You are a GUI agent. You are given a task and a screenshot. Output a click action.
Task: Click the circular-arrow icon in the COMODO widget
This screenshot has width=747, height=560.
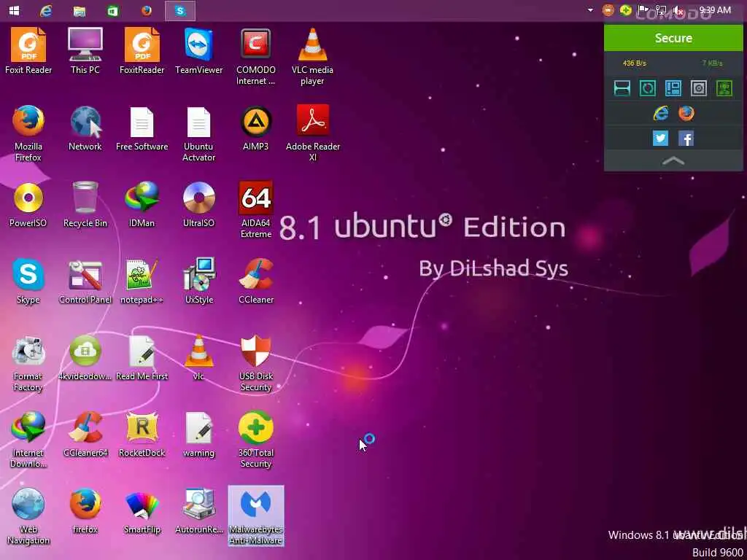[x=648, y=88]
